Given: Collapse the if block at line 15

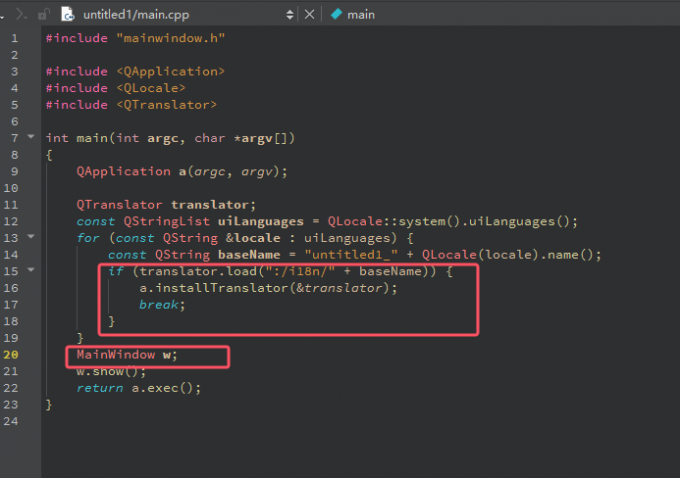Looking at the screenshot, I should (x=31, y=271).
